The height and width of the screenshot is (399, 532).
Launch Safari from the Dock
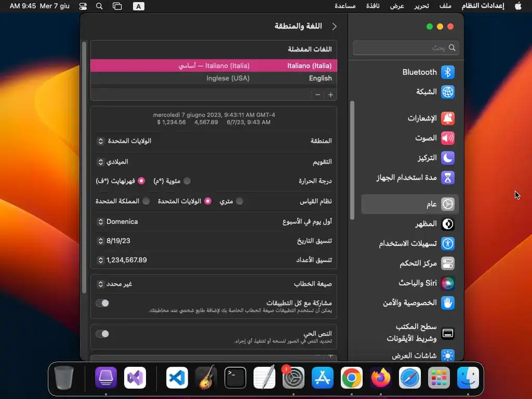pyautogui.click(x=409, y=378)
